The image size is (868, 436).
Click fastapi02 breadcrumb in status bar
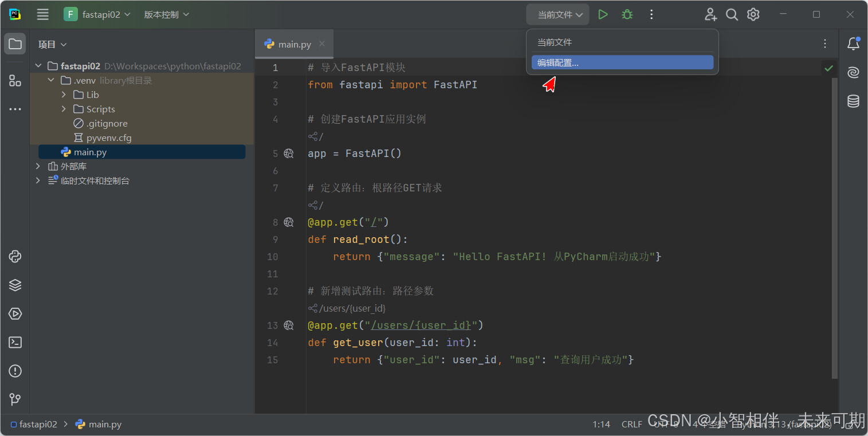coord(34,425)
